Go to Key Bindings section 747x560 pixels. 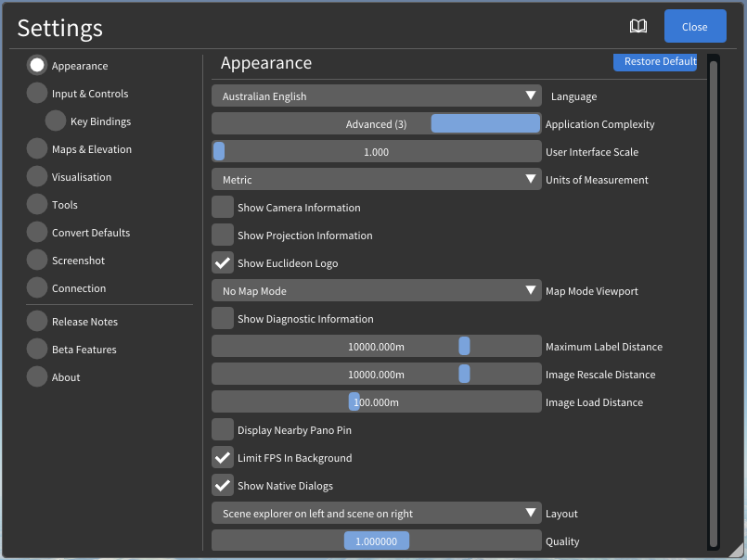(56, 121)
